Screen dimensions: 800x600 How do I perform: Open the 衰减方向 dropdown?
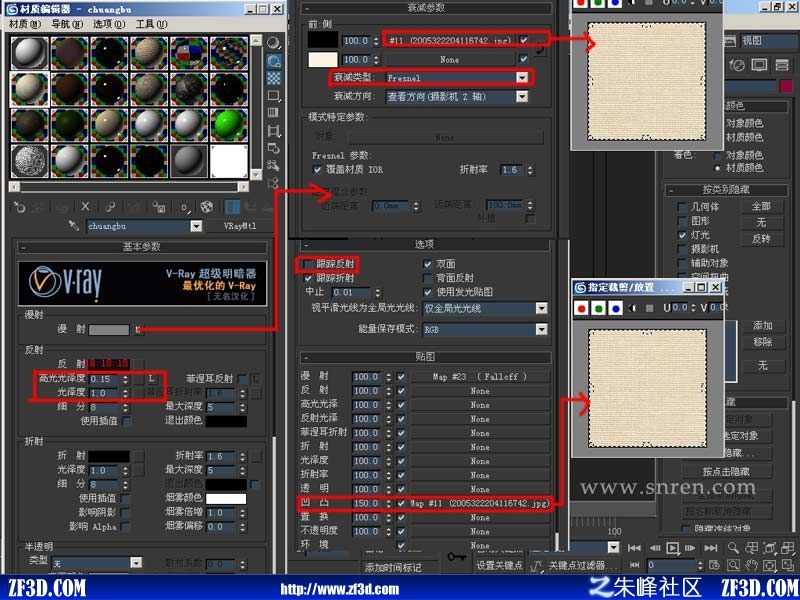click(521, 96)
